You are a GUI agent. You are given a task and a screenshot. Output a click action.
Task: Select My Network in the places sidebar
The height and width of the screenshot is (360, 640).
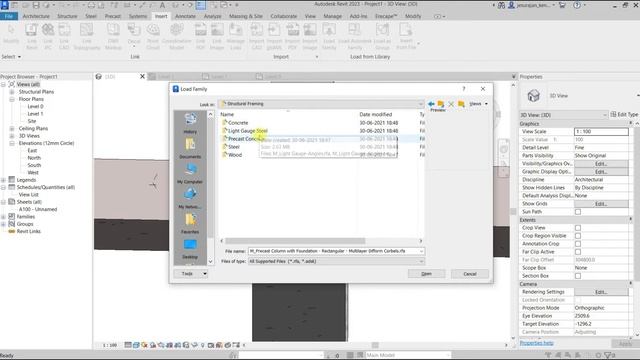tap(190, 198)
